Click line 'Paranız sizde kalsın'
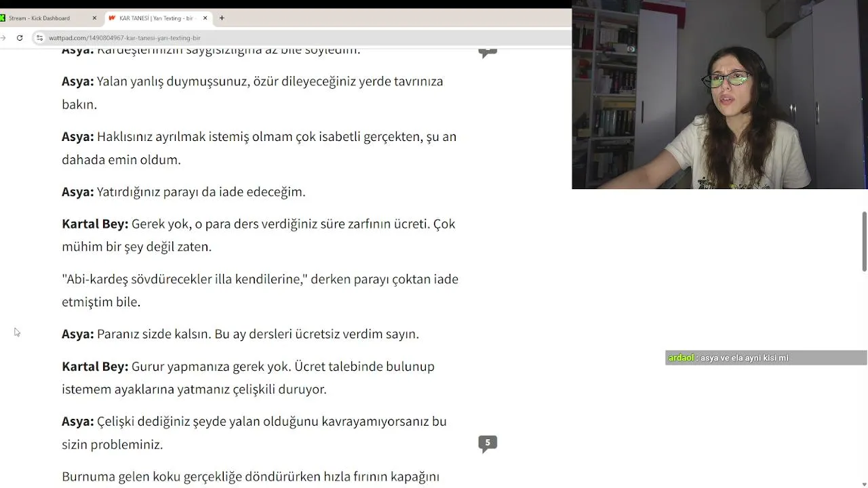 point(241,334)
